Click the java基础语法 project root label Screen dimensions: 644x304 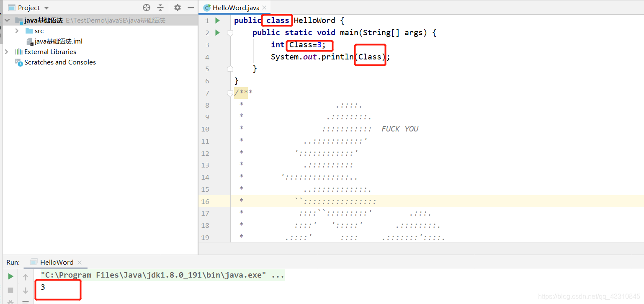coord(44,21)
